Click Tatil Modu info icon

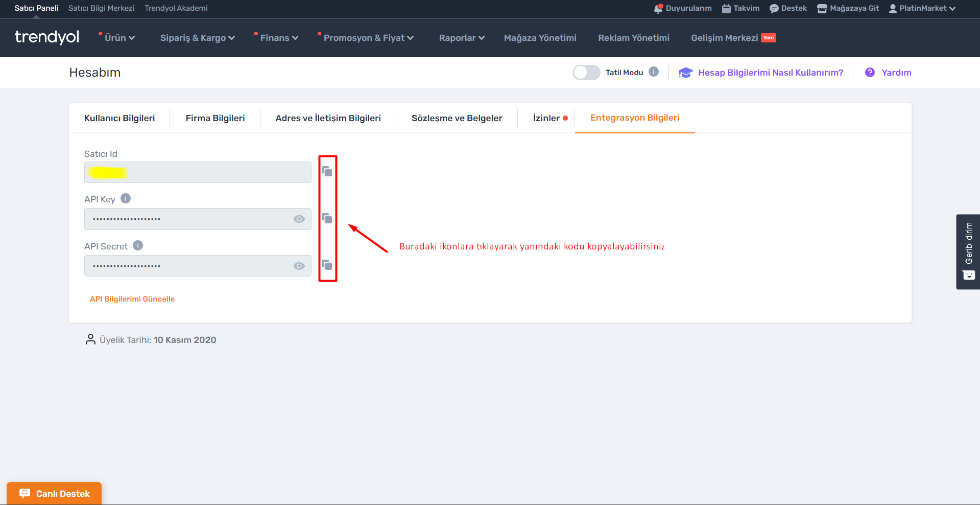(654, 72)
